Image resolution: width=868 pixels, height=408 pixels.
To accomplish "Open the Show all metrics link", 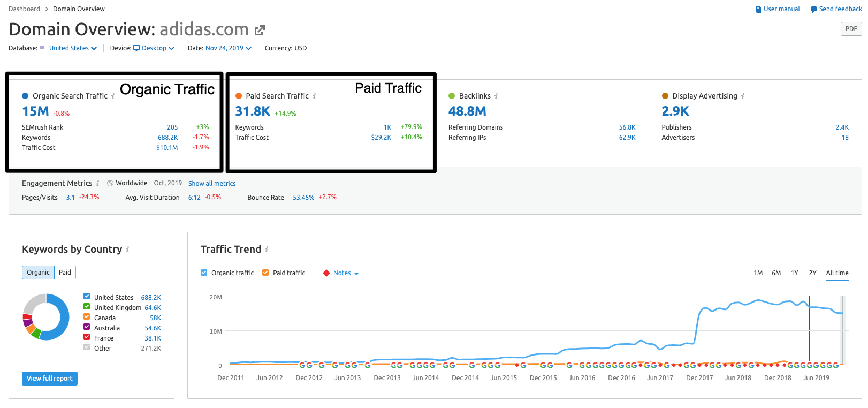I will (212, 184).
